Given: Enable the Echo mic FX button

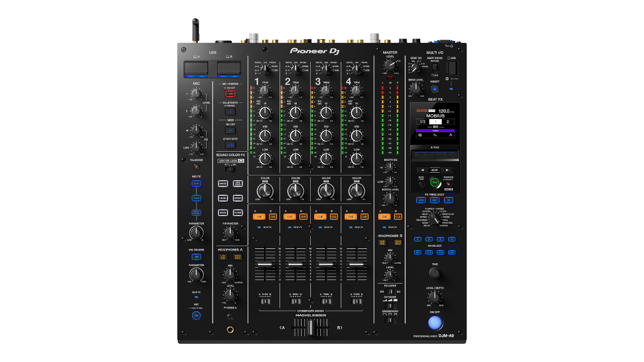Looking at the screenshot, I should tap(196, 183).
